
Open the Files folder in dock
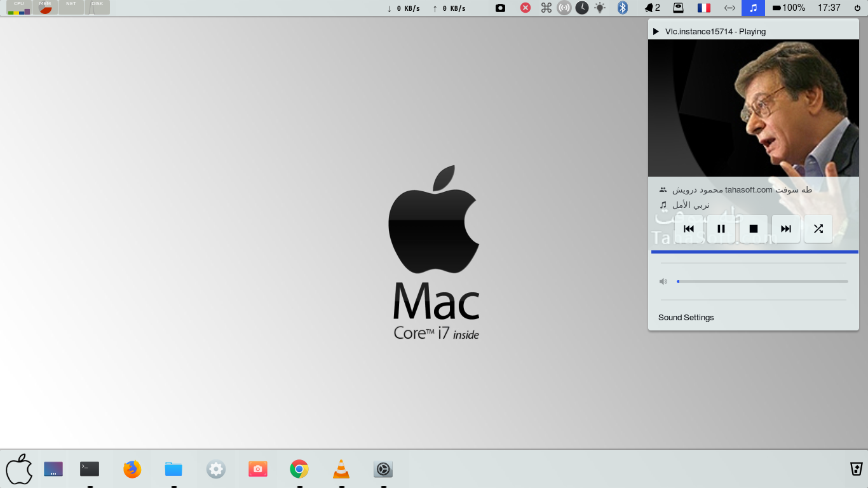pyautogui.click(x=173, y=470)
